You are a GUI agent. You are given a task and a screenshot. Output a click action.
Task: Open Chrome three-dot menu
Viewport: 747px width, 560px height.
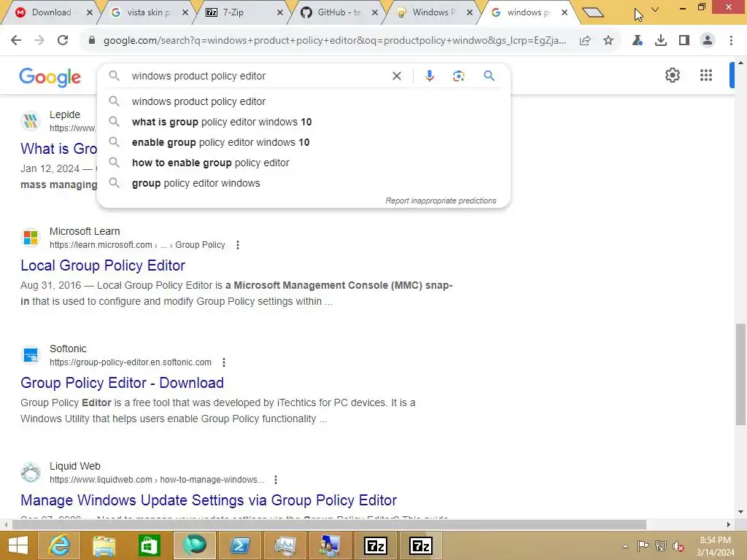tap(731, 41)
